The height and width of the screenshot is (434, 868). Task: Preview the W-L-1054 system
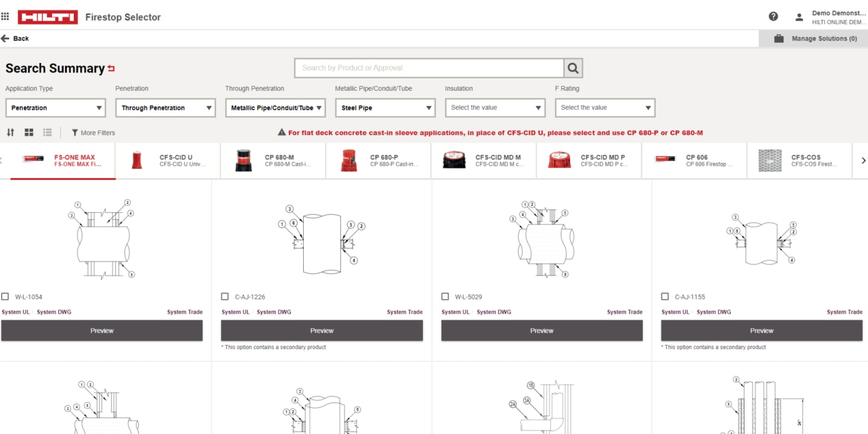pos(102,330)
